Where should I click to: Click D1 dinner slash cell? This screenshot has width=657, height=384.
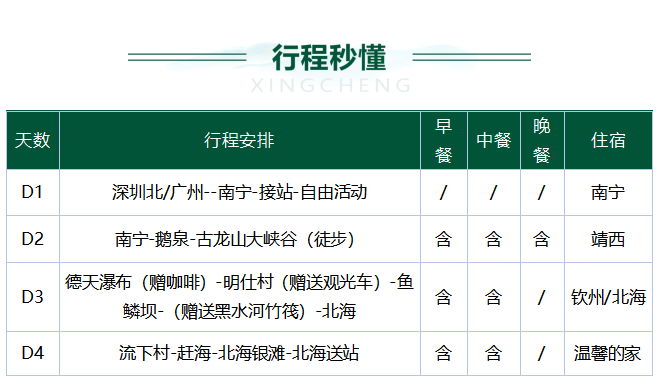542,192
